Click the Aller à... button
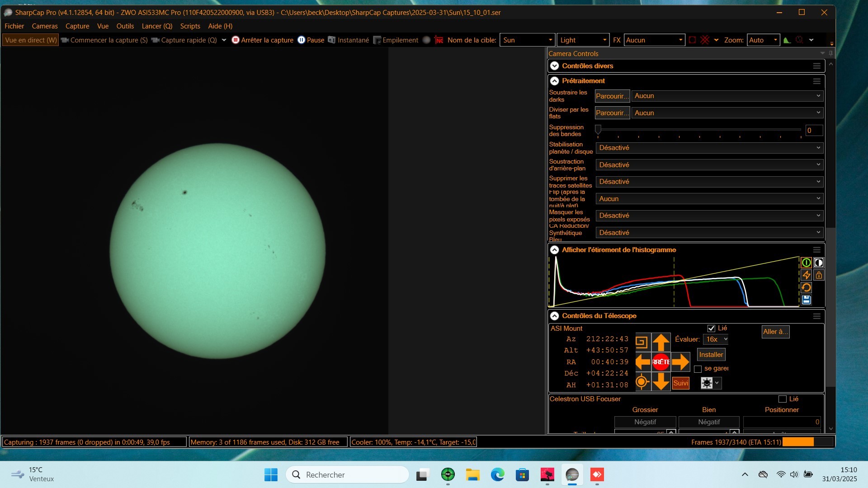This screenshot has height=488, width=868. click(x=775, y=332)
